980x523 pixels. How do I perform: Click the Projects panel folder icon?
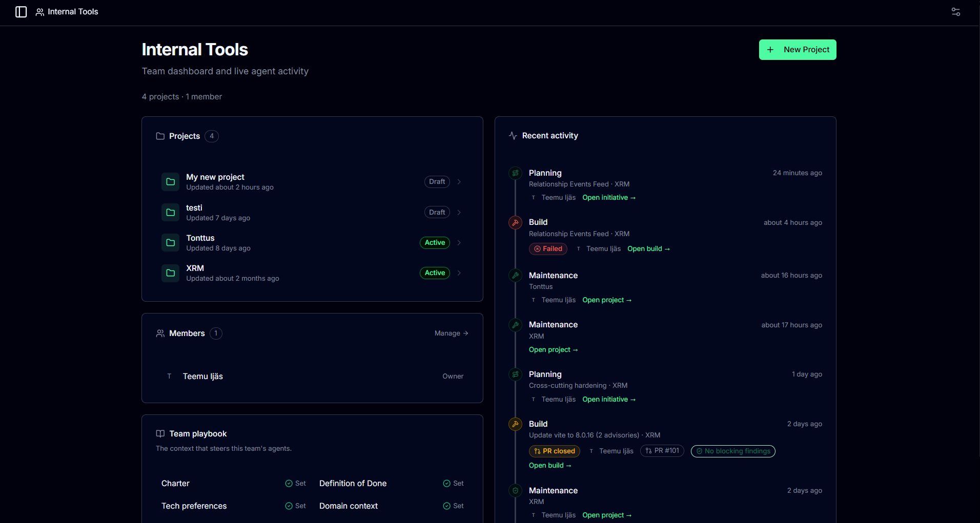pyautogui.click(x=160, y=136)
